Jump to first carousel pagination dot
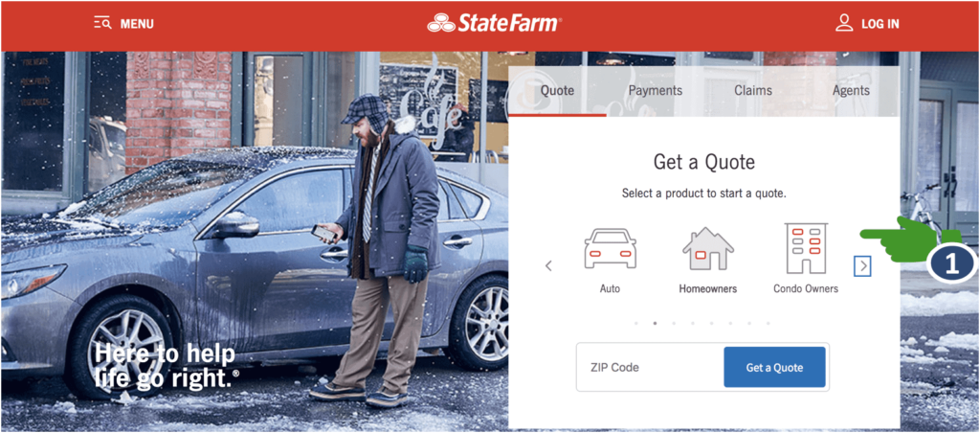This screenshot has width=980, height=433. [x=635, y=324]
